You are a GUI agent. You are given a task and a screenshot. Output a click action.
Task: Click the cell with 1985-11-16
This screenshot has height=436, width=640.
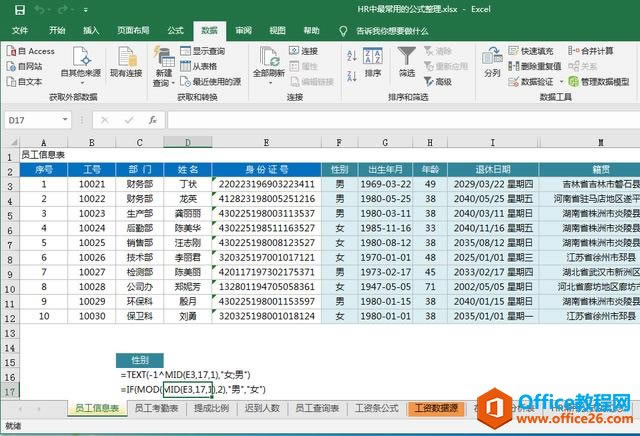(385, 228)
